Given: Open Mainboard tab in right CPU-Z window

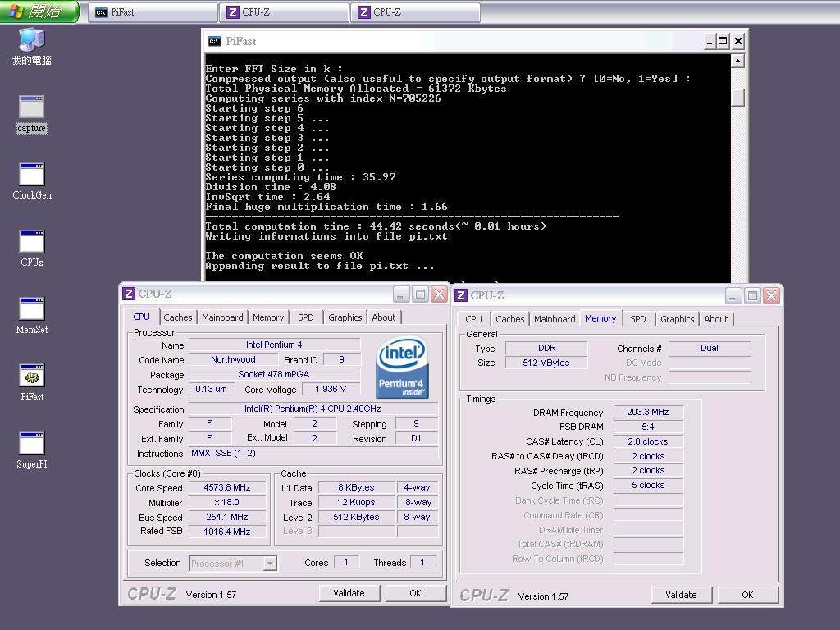Looking at the screenshot, I should coord(555,319).
